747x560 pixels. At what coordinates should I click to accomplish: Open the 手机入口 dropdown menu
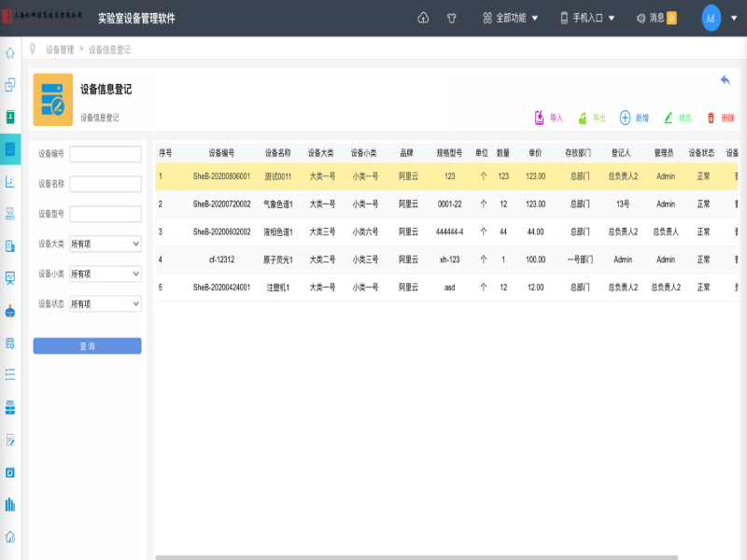[x=588, y=18]
